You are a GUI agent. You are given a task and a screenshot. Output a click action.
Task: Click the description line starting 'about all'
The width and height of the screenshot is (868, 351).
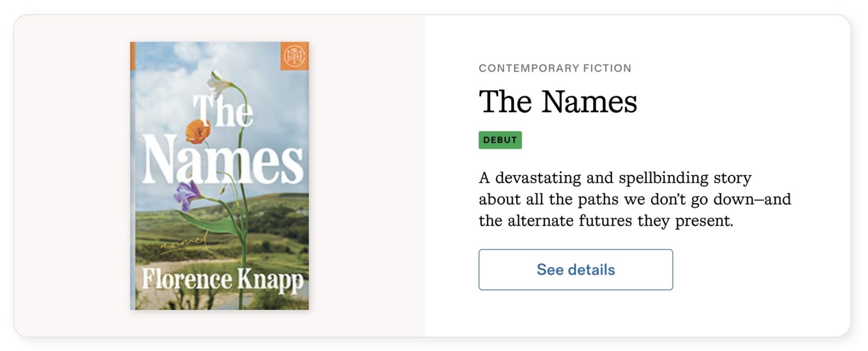[635, 199]
